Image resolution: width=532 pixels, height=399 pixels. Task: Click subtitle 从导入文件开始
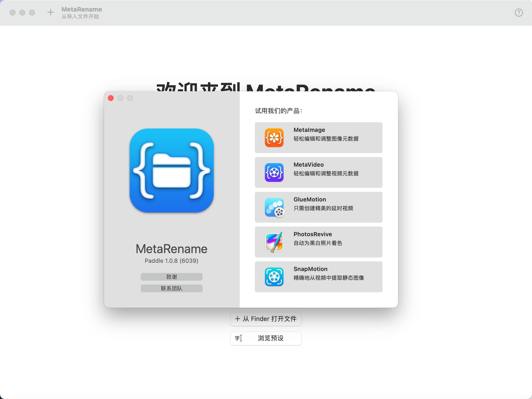click(x=80, y=16)
